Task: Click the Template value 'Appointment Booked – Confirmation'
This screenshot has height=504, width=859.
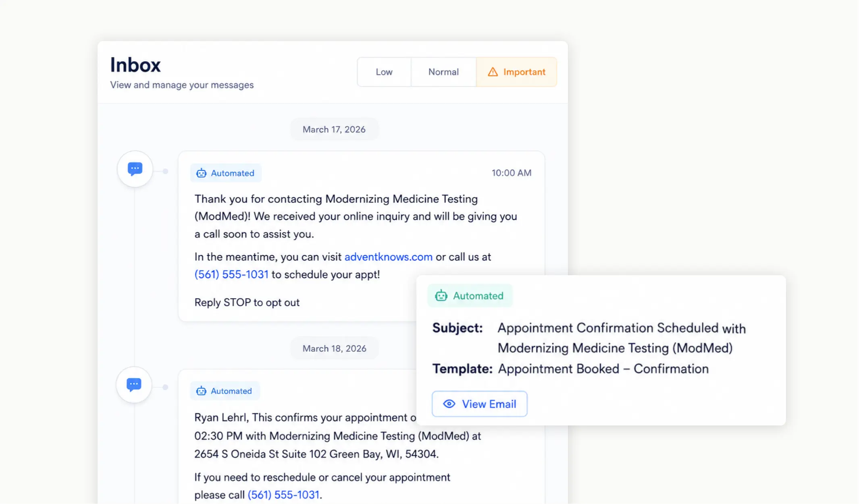Action: coord(603,369)
